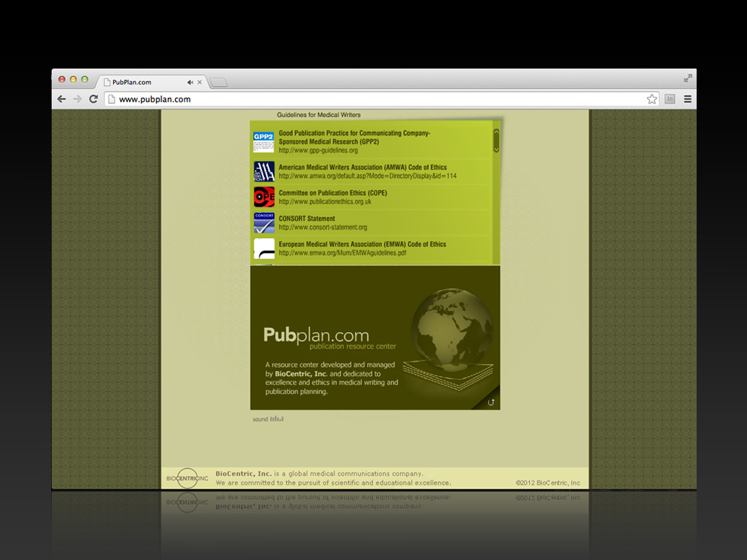Click the browser forward arrow
Viewport: 747px width, 560px height.
(x=77, y=99)
